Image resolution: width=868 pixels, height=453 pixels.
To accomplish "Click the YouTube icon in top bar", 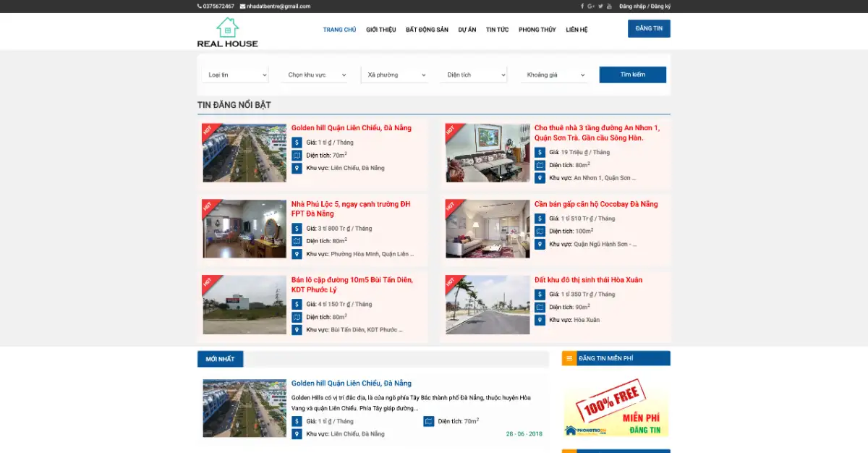I will [610, 6].
